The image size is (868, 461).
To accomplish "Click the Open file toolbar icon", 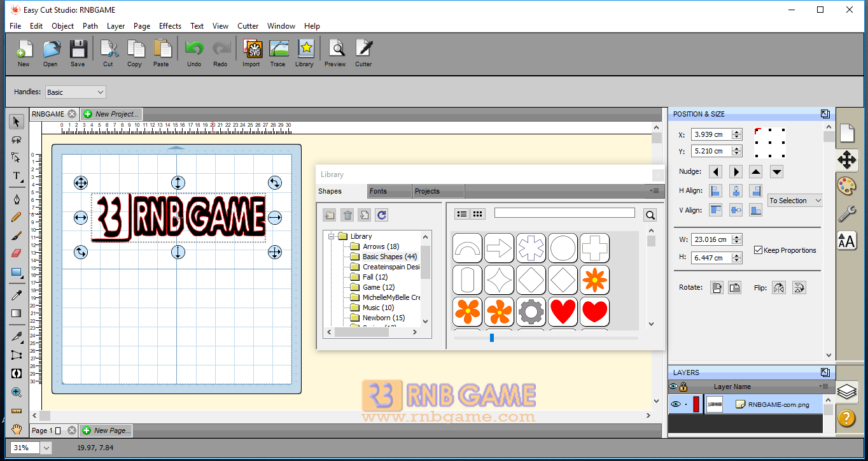I will [x=50, y=52].
